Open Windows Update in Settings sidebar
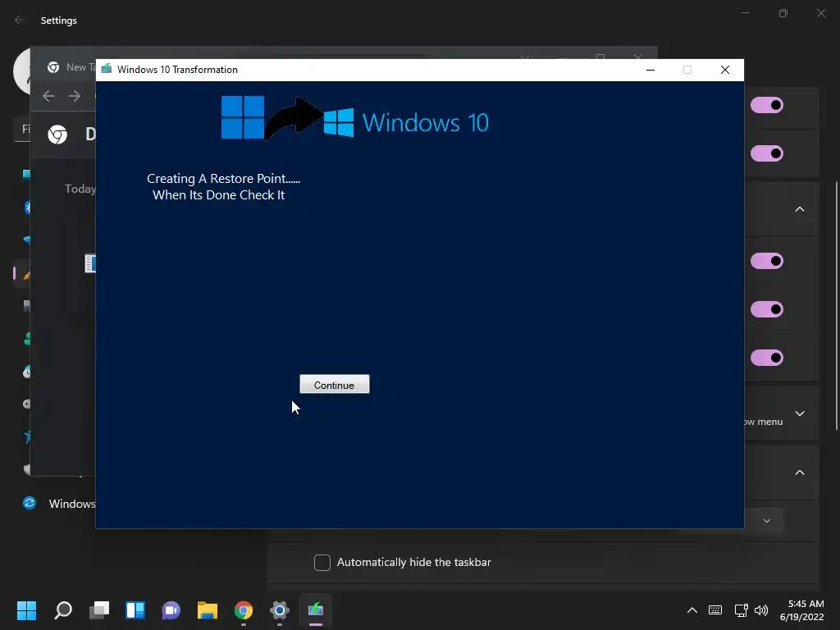Screen dimensions: 840x630 click(x=59, y=504)
